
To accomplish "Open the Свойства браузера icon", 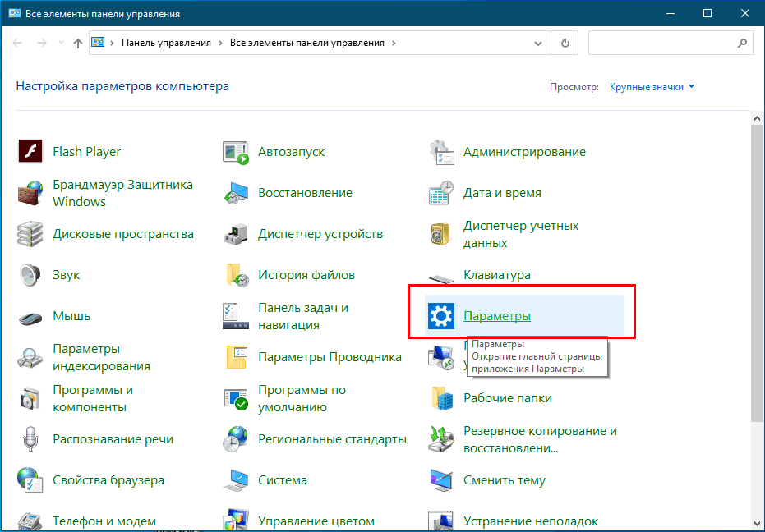I will click(30, 480).
